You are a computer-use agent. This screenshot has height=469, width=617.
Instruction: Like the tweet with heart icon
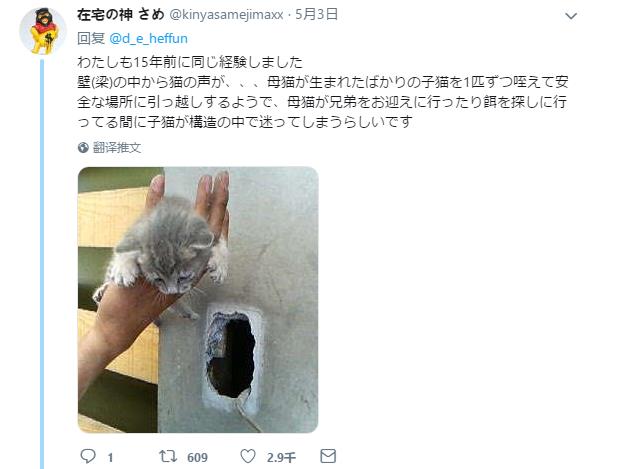pos(248,456)
